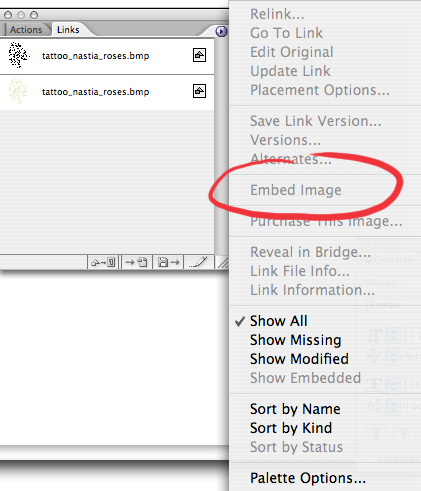
Task: Select Show Modified filter option
Action: [299, 359]
